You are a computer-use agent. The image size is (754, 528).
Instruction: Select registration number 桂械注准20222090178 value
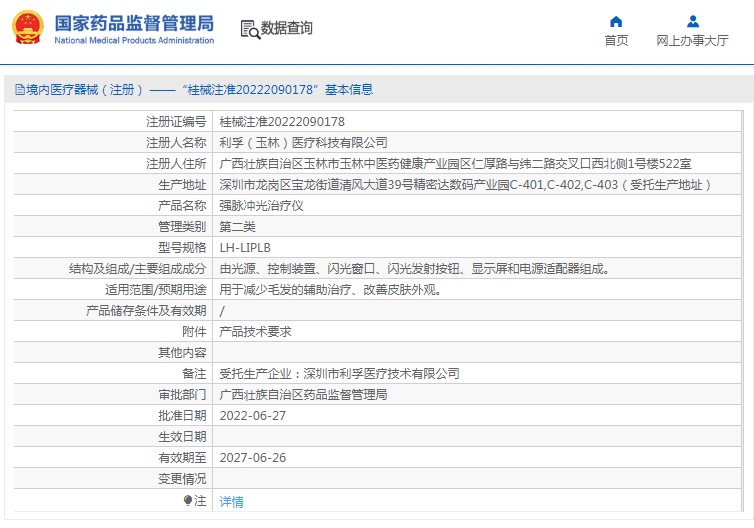[x=282, y=122]
